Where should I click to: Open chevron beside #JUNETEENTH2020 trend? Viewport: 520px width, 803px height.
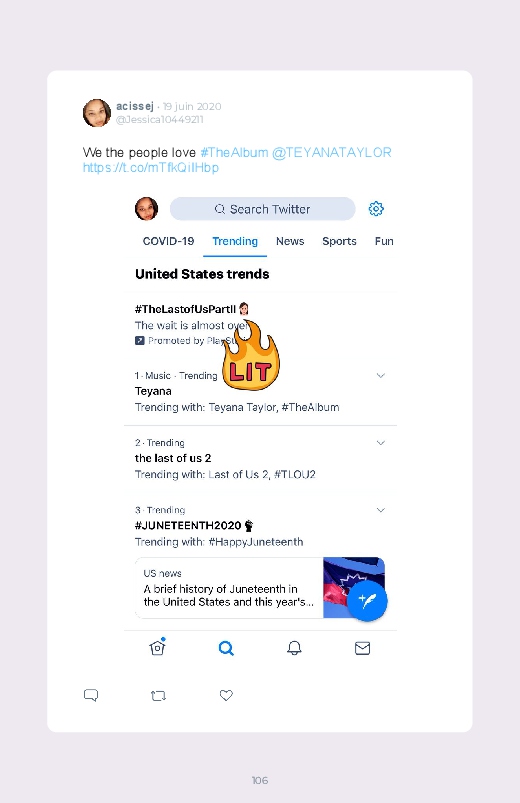[381, 510]
